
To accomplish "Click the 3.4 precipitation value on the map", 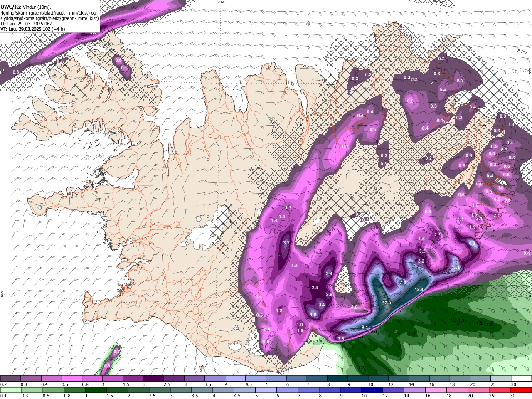I will pos(329,273).
